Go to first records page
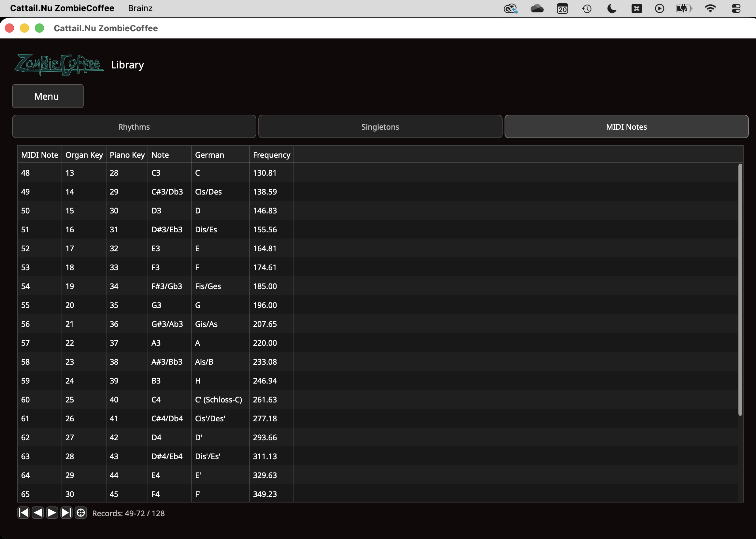The height and width of the screenshot is (539, 756). 23,513
